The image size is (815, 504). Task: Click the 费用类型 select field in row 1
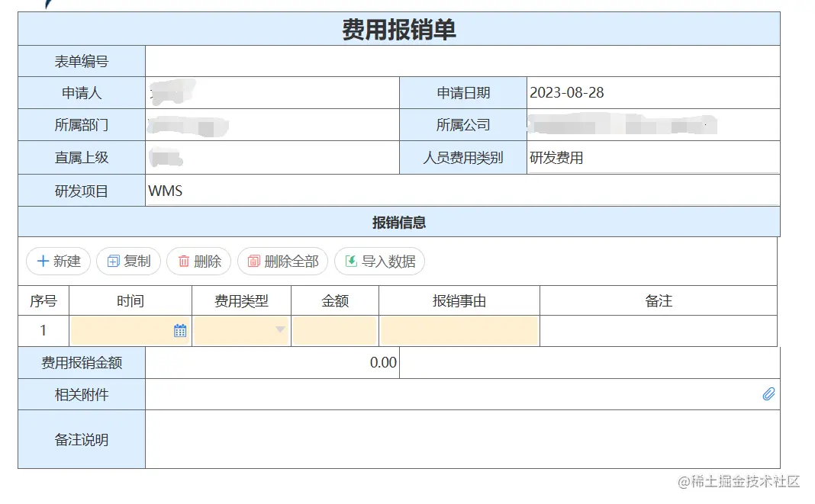[242, 331]
